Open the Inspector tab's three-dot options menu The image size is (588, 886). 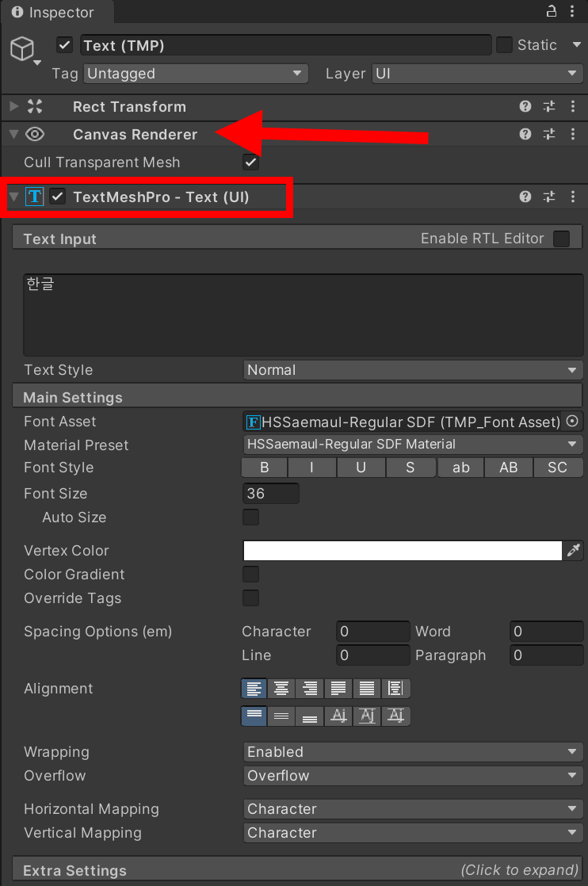pos(572,11)
